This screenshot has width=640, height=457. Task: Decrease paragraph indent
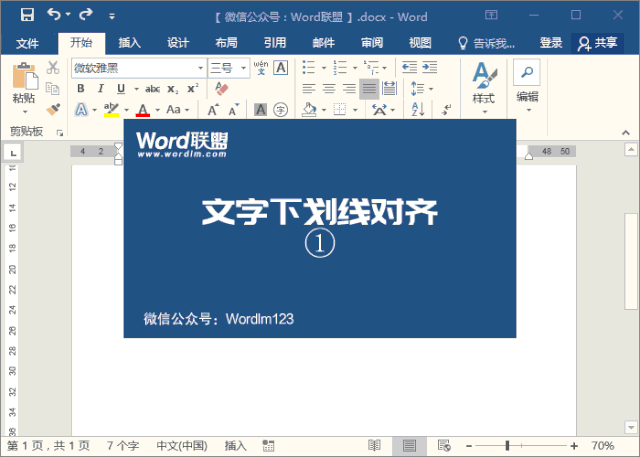[x=409, y=67]
